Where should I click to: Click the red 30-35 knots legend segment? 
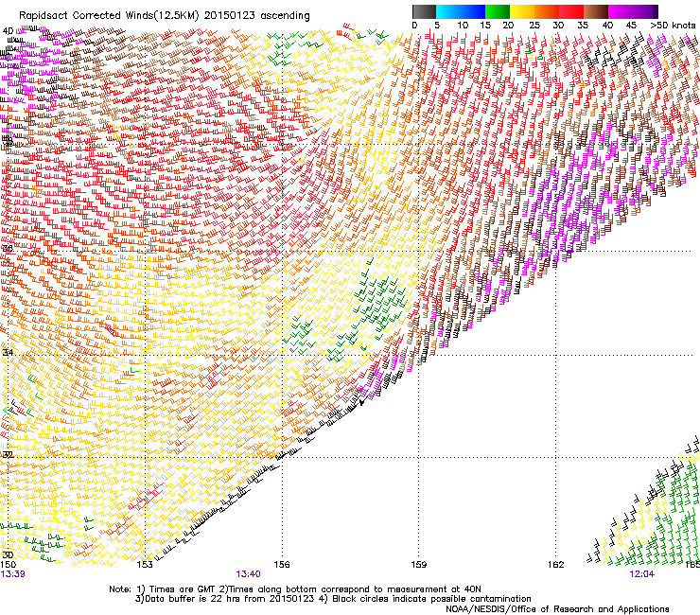571,11
